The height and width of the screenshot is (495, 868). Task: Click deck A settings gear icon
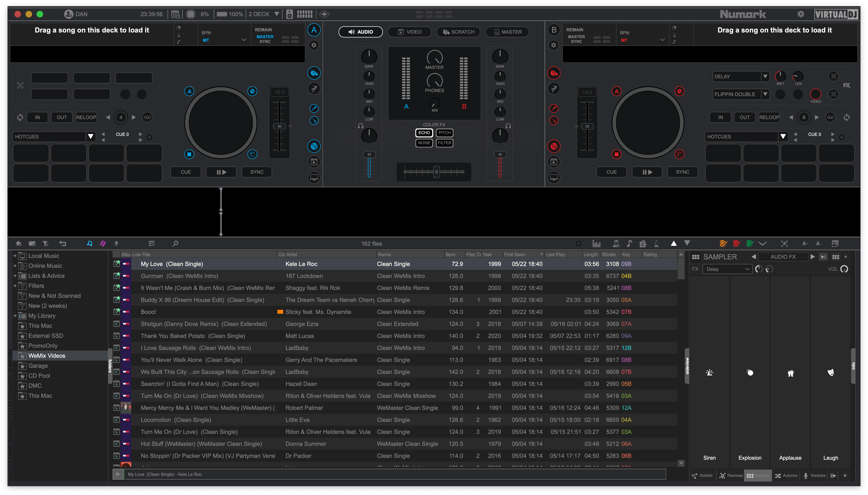click(x=314, y=45)
